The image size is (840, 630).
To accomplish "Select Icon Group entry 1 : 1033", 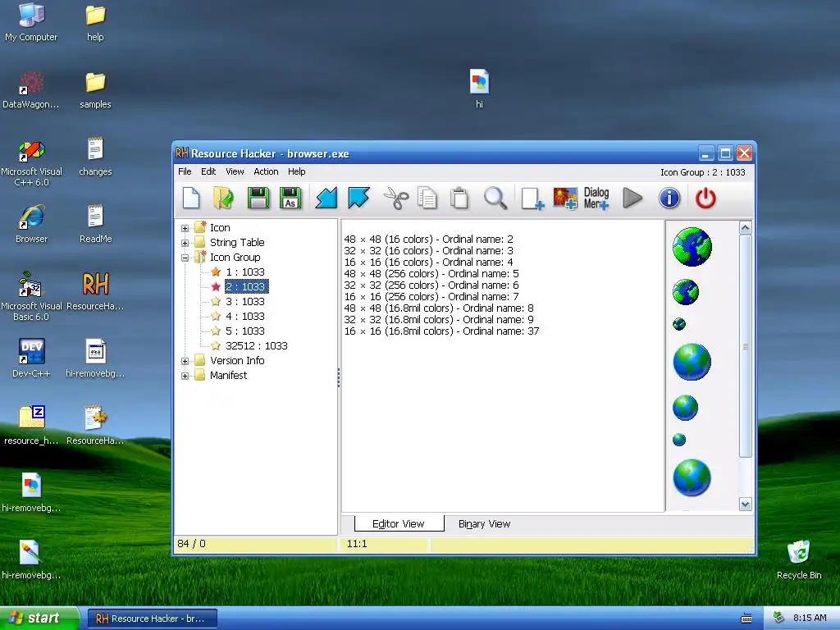I will 244,272.
